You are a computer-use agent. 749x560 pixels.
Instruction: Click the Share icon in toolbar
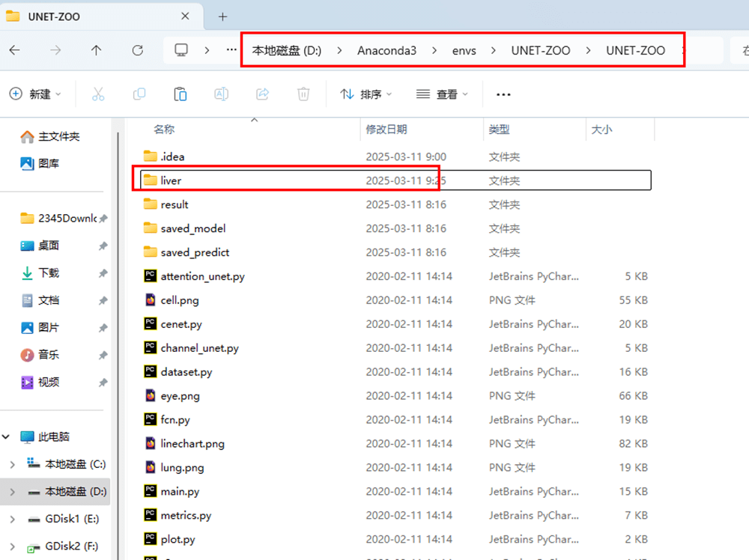click(262, 94)
